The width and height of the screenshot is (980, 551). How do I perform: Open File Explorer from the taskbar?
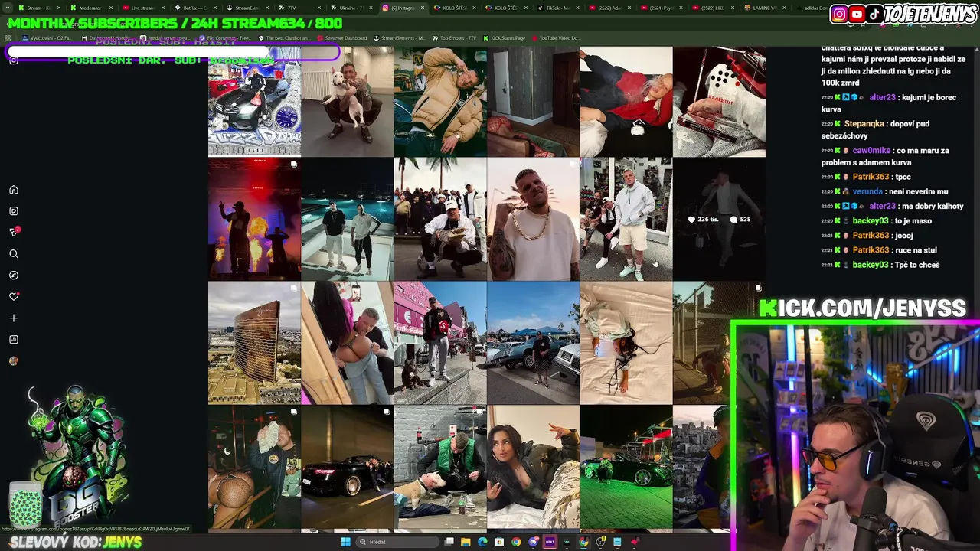coord(465,542)
